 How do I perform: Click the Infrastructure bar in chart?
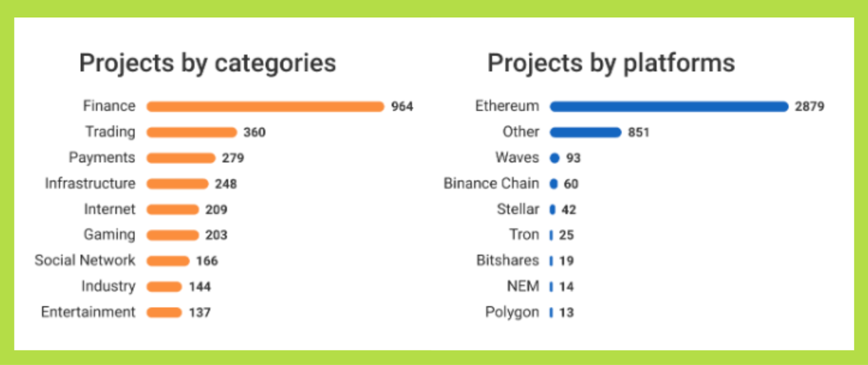pyautogui.click(x=177, y=184)
